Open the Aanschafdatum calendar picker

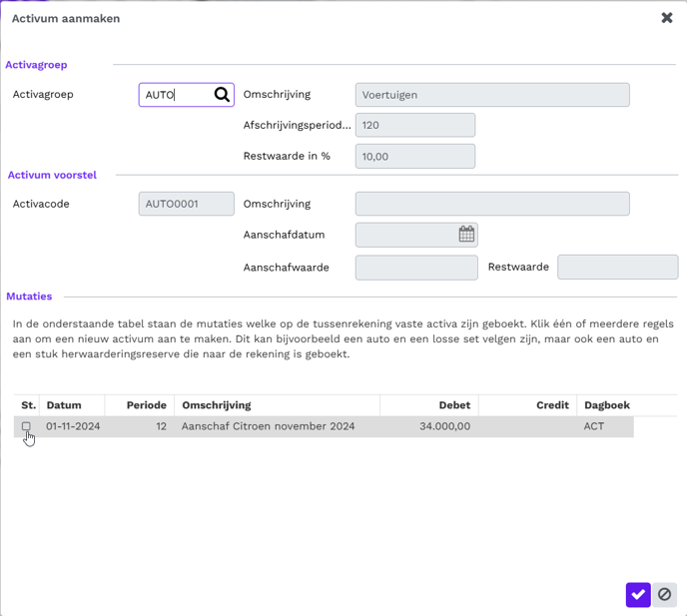coord(466,235)
